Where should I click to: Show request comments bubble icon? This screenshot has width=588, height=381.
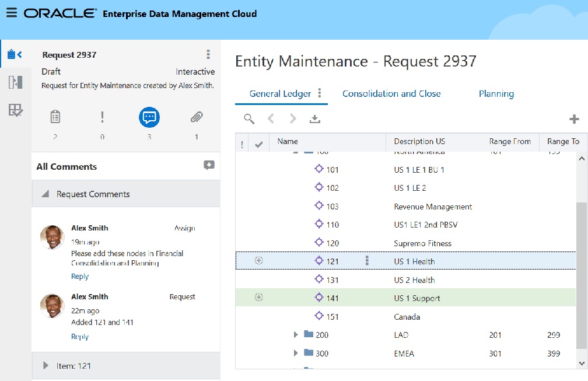149,117
